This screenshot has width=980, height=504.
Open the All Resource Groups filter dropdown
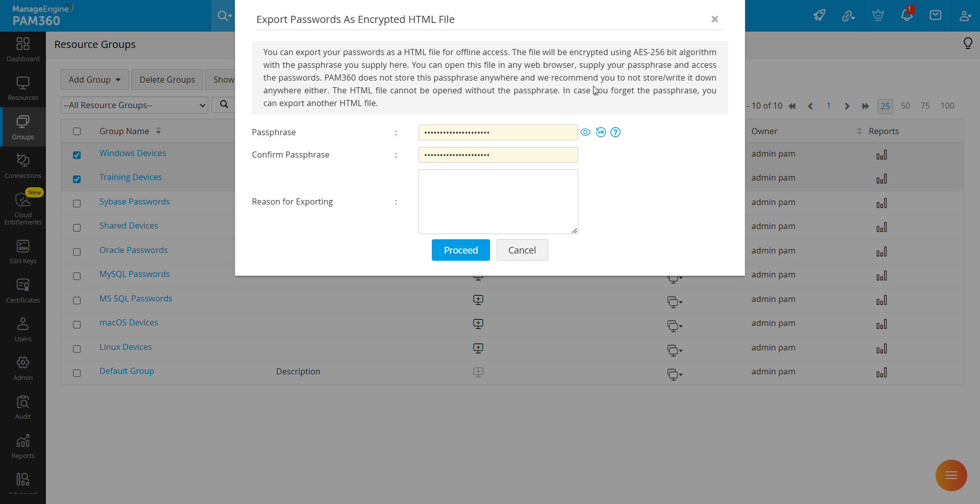coord(134,105)
